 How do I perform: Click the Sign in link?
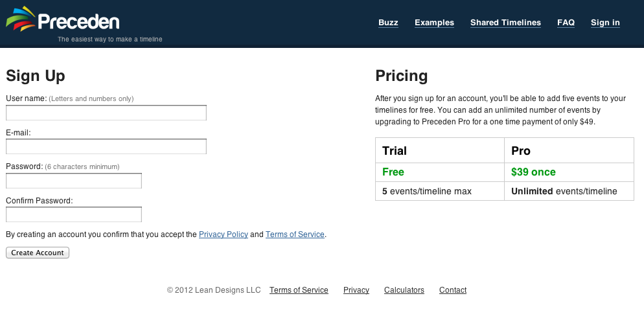pos(605,23)
